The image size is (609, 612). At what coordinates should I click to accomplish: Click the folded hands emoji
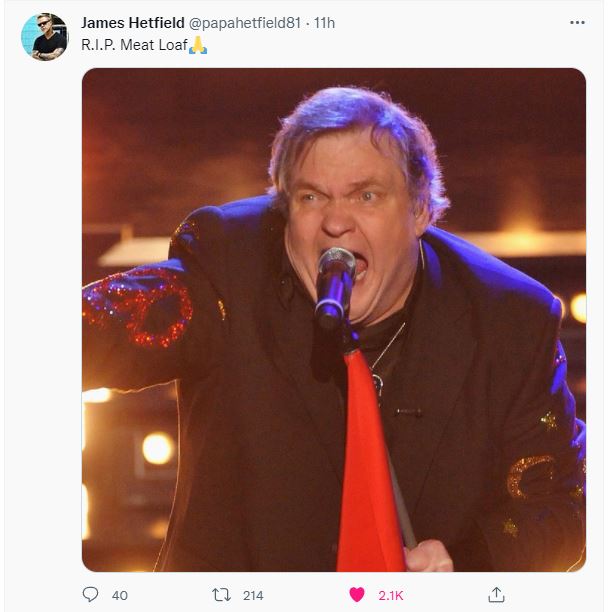[x=198, y=45]
